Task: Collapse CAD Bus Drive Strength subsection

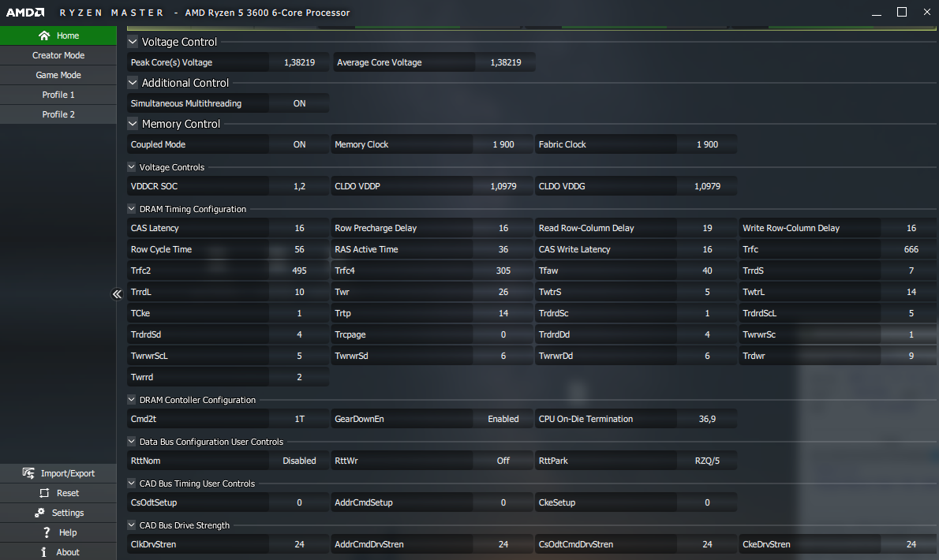Action: click(x=132, y=525)
